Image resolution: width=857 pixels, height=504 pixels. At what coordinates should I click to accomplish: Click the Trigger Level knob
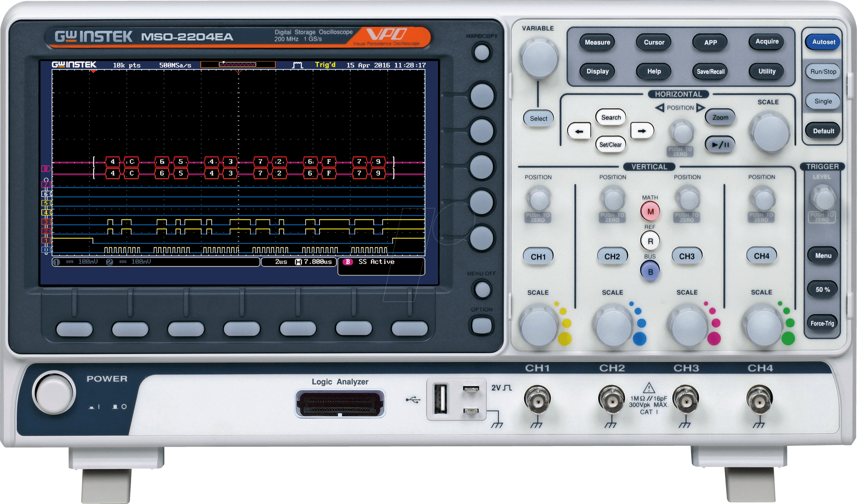tap(823, 198)
